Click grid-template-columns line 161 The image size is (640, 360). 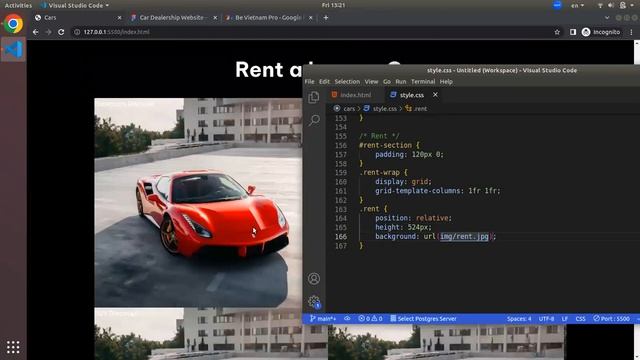click(438, 191)
